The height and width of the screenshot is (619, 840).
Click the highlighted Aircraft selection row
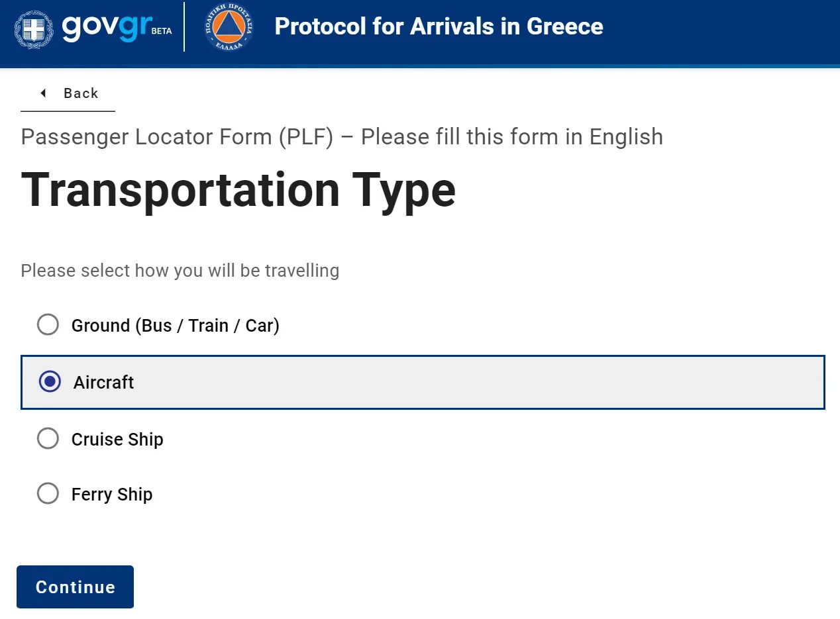point(423,382)
